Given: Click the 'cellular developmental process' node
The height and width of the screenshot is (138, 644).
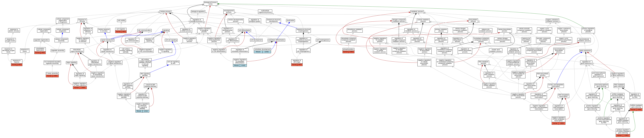Looking at the screenshot, I should [235, 20].
